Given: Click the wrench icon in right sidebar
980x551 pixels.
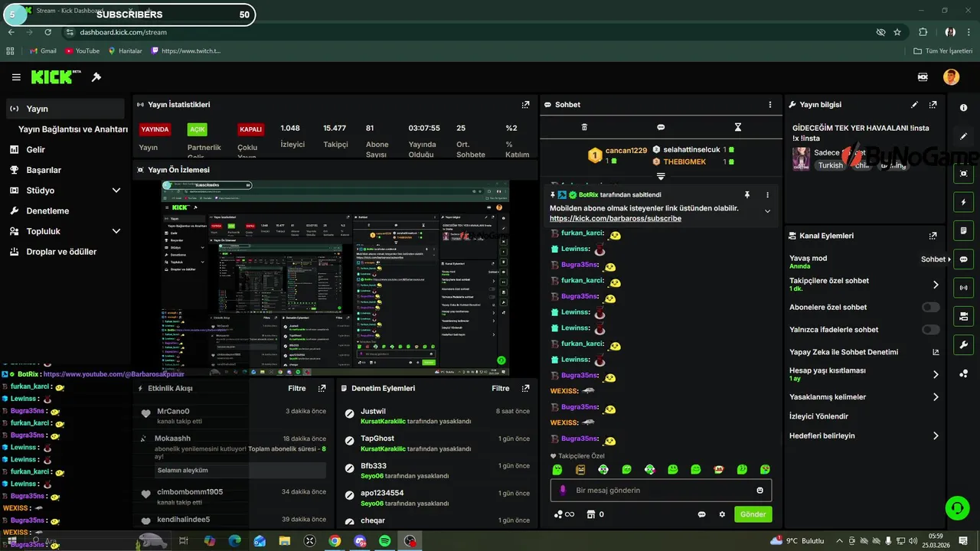Looking at the screenshot, I should (963, 344).
